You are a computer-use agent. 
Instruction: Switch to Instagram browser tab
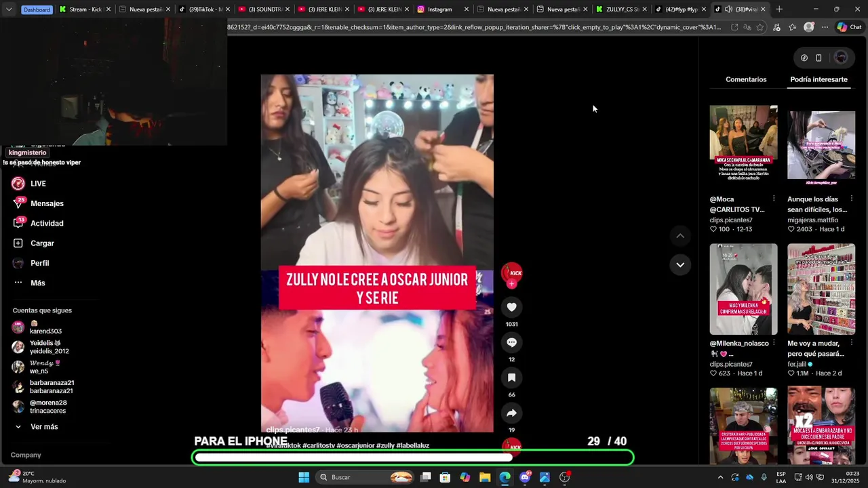(x=443, y=9)
